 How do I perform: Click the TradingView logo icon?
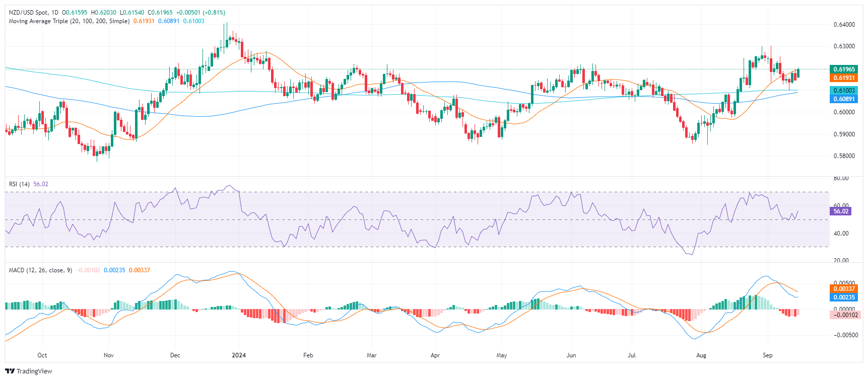tap(10, 371)
